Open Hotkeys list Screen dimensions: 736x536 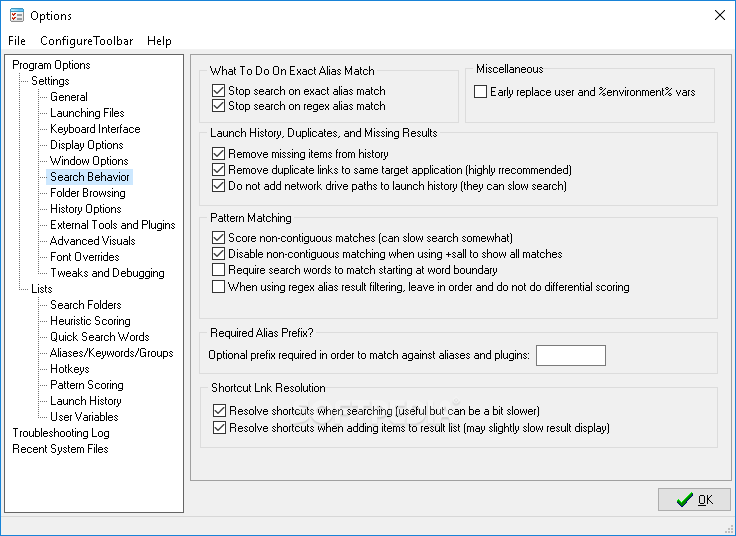pyautogui.click(x=69, y=368)
